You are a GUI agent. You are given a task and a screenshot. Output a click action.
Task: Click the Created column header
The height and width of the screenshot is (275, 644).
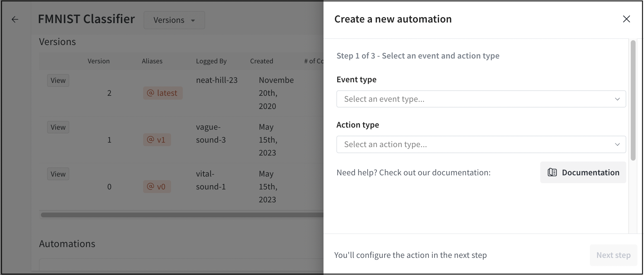click(x=261, y=61)
